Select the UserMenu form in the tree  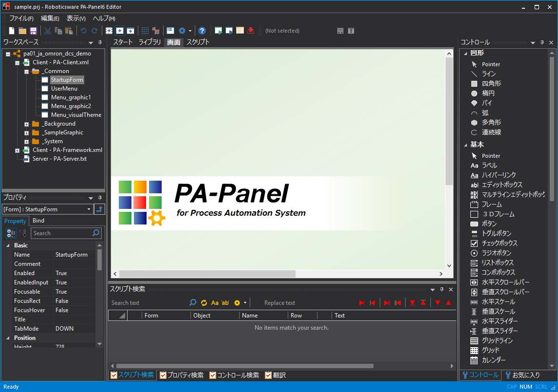tap(64, 89)
